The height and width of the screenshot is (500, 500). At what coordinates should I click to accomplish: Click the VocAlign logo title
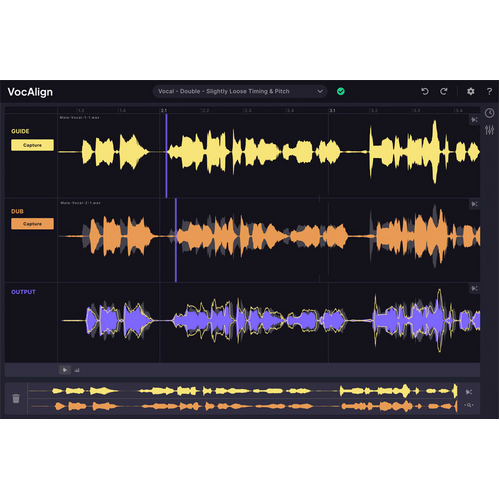point(30,92)
